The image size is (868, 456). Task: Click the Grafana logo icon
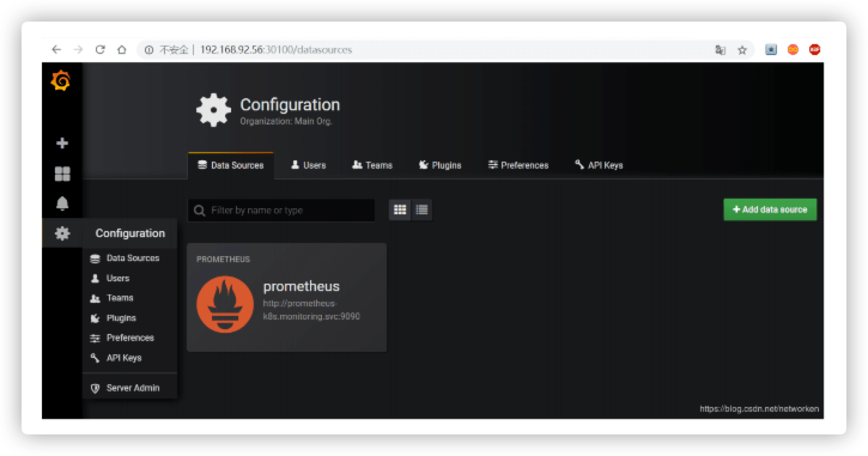[x=61, y=81]
